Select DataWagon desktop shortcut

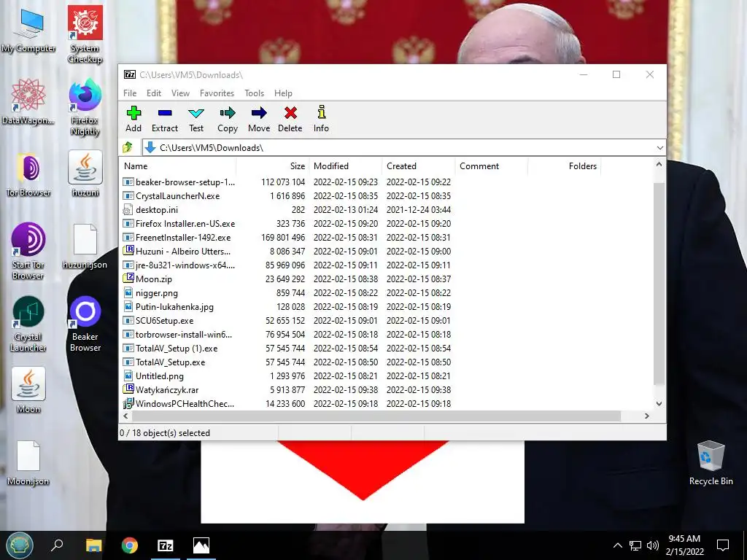[x=28, y=102]
